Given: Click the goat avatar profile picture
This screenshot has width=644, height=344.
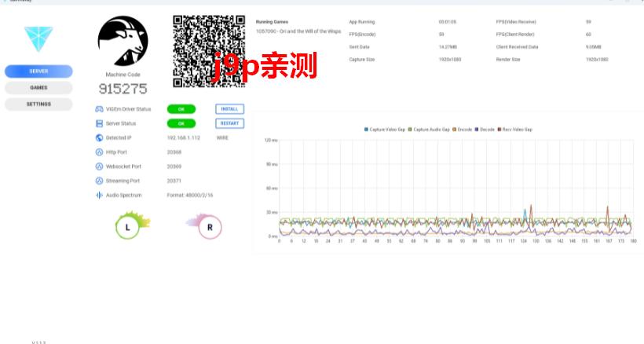Looking at the screenshot, I should 123,41.
